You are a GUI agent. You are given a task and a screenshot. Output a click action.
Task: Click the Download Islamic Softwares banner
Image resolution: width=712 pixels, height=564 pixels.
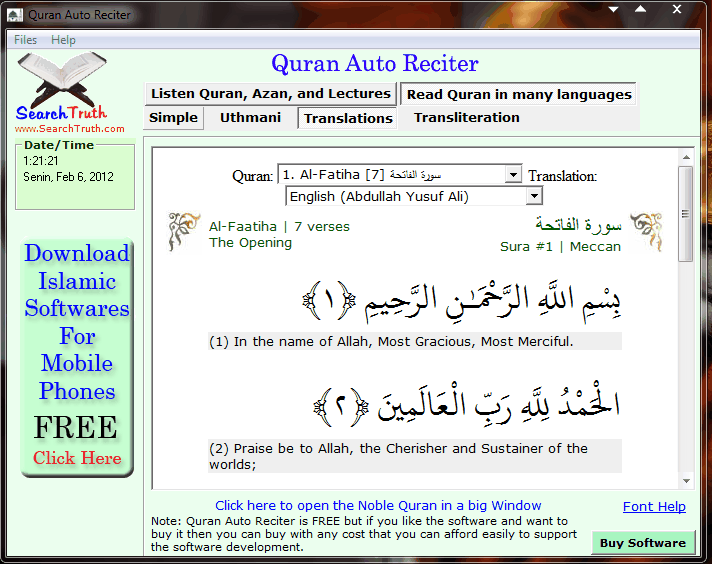(77, 357)
